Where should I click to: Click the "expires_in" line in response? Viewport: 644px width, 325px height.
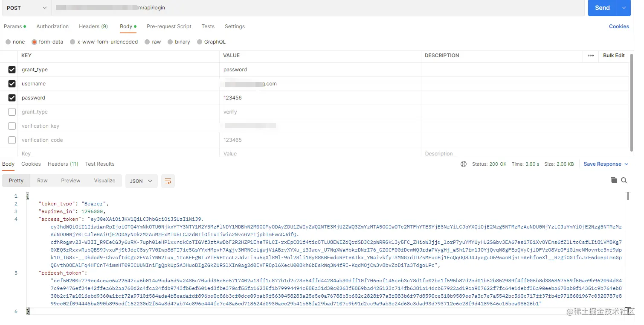(x=72, y=211)
